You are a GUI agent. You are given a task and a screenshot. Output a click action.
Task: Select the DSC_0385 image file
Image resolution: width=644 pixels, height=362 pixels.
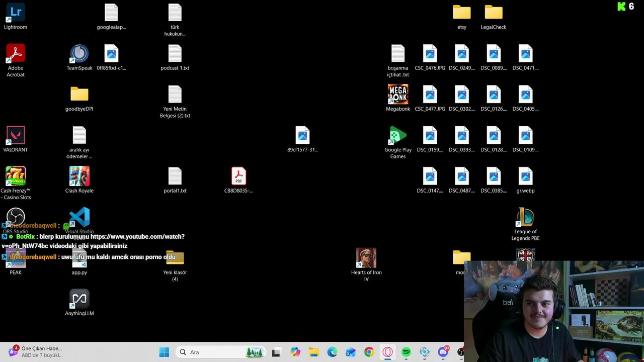[x=494, y=180]
